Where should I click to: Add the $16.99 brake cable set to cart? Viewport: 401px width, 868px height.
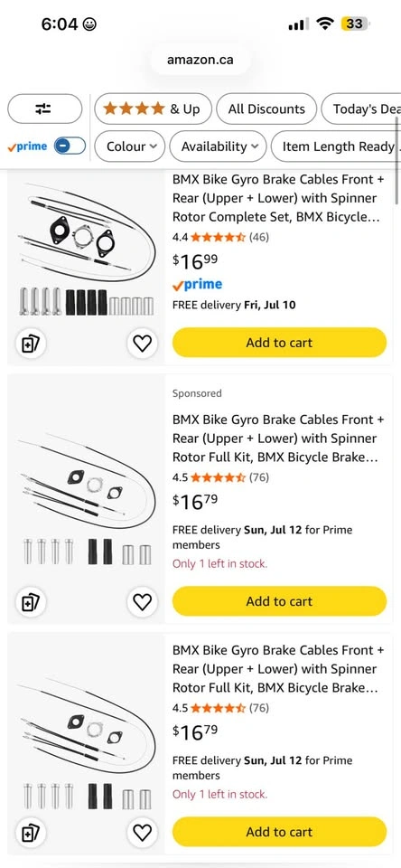tap(279, 342)
